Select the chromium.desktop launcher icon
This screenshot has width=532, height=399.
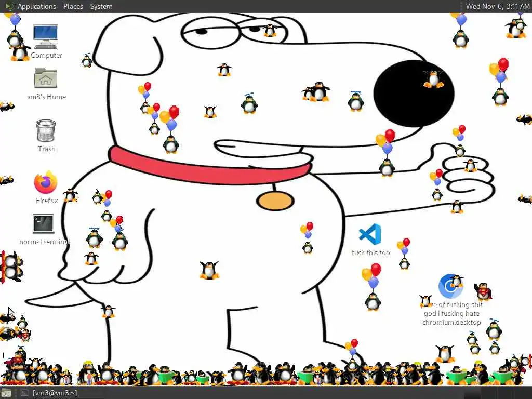(x=450, y=286)
